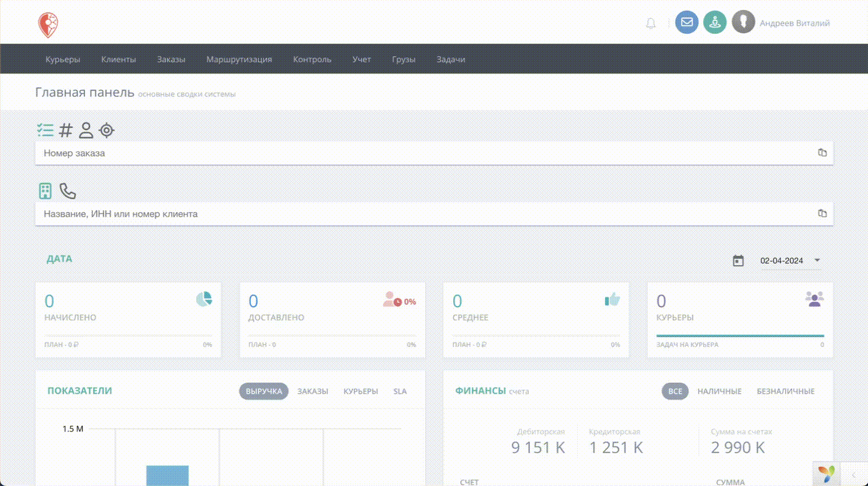Image resolution: width=868 pixels, height=486 pixels.
Task: Select the Выручка indicators tab
Action: pyautogui.click(x=263, y=391)
